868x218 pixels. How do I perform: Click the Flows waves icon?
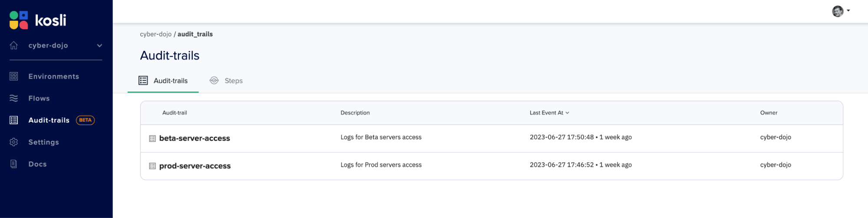click(14, 98)
